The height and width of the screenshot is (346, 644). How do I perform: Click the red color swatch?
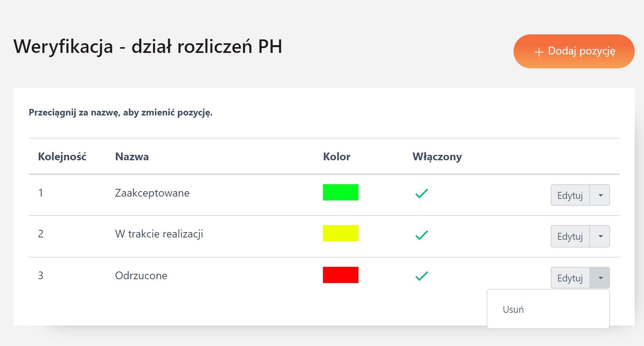(x=340, y=275)
